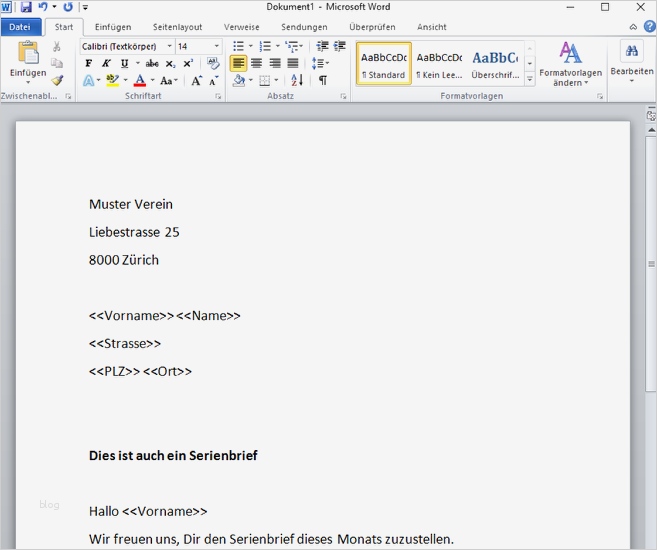The width and height of the screenshot is (657, 550).
Task: Apply text effects icon
Action: coord(89,80)
